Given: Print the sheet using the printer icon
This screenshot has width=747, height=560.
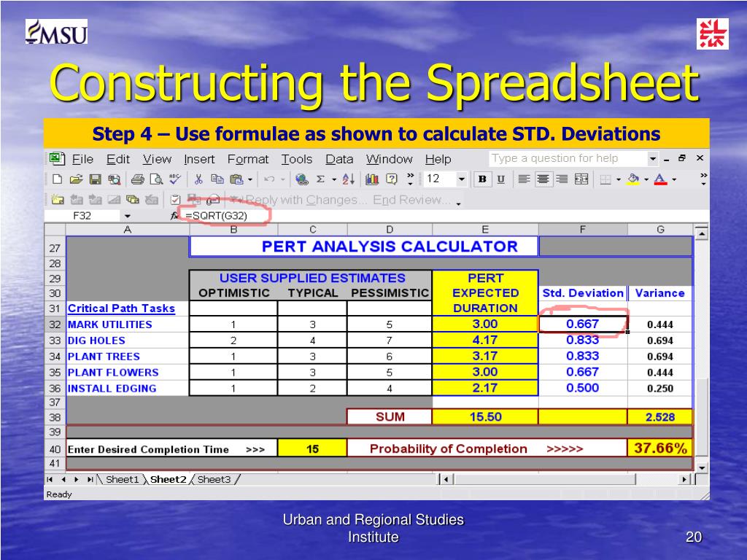Looking at the screenshot, I should click(x=138, y=179).
